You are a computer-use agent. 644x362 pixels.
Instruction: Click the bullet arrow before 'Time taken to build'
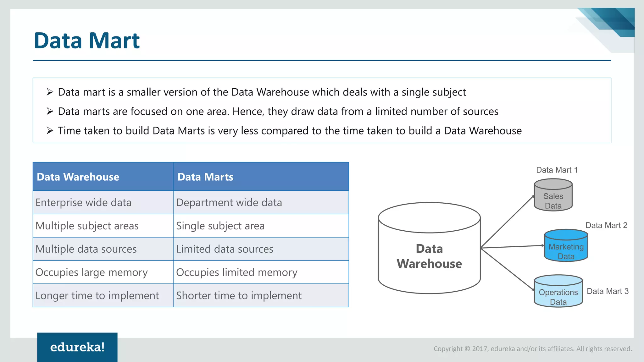[50, 130]
